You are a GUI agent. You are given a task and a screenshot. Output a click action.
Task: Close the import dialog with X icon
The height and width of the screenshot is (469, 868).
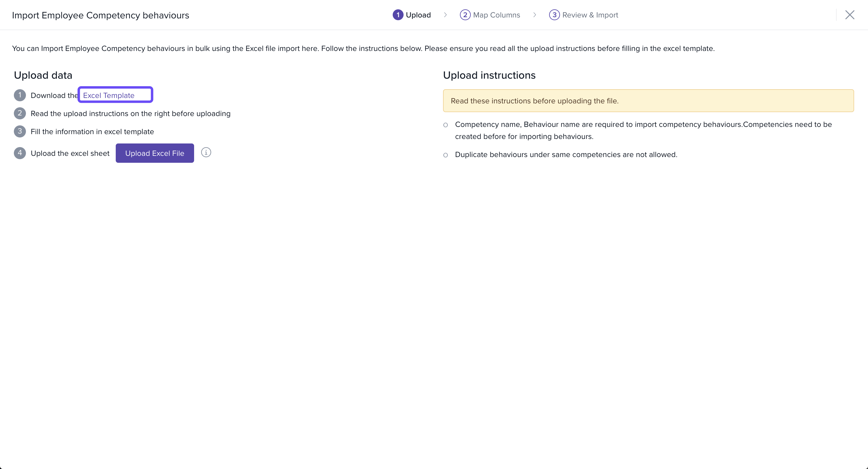850,15
